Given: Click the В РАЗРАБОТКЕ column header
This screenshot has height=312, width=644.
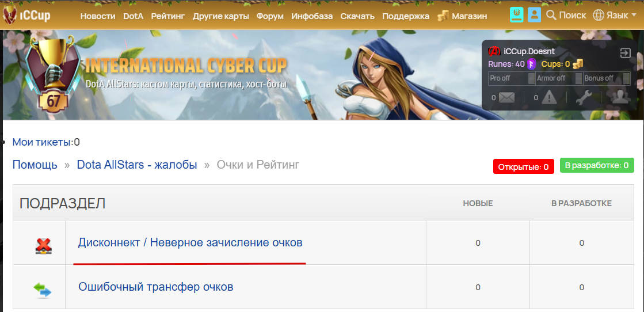Looking at the screenshot, I should pyautogui.click(x=582, y=203).
